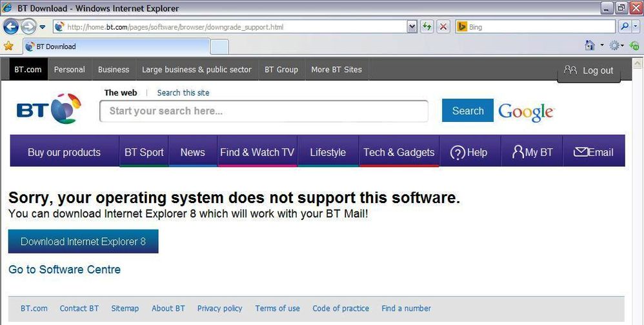Image resolution: width=644 pixels, height=325 pixels.
Task: Open the Privacy policy footer link
Action: [x=220, y=308]
